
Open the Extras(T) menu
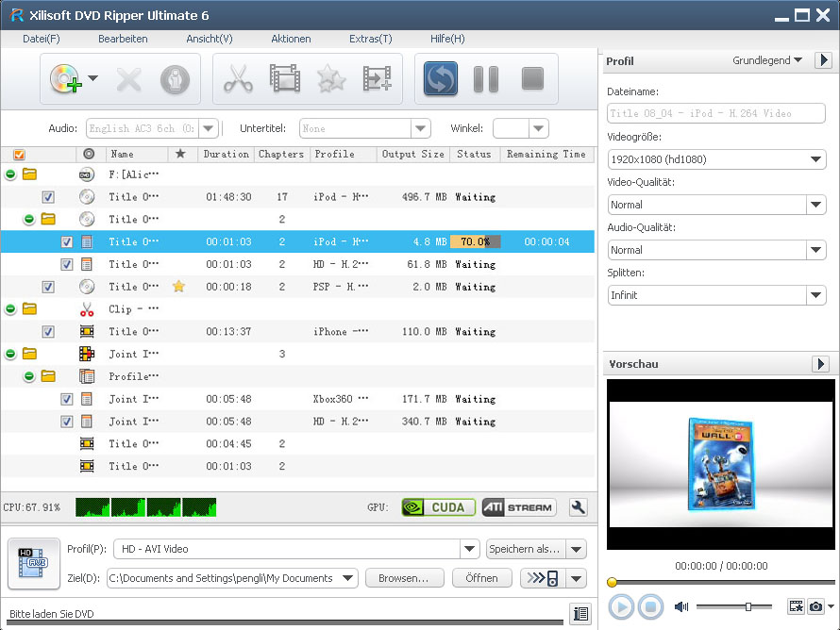click(371, 39)
